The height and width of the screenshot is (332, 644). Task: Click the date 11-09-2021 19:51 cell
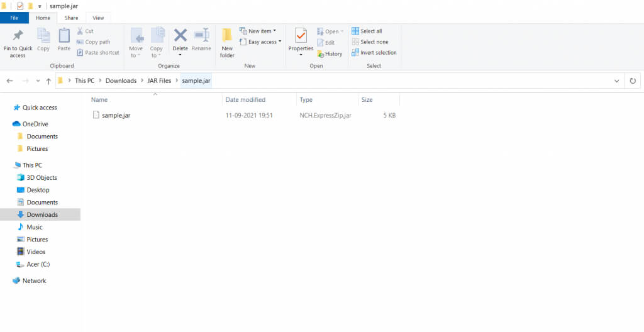pyautogui.click(x=249, y=116)
